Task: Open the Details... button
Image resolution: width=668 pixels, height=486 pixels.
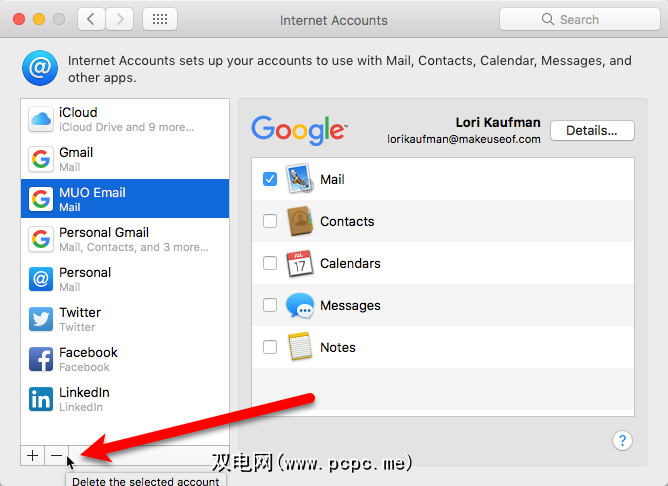Action: tap(592, 130)
